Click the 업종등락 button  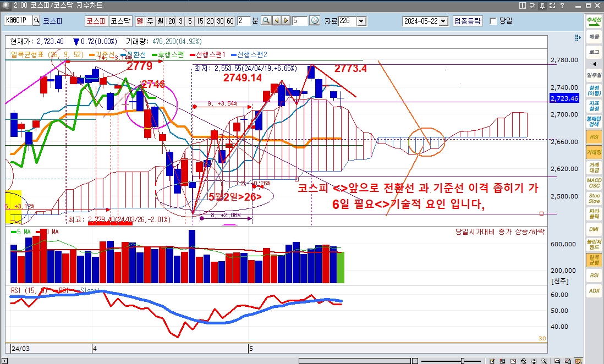tap(467, 21)
